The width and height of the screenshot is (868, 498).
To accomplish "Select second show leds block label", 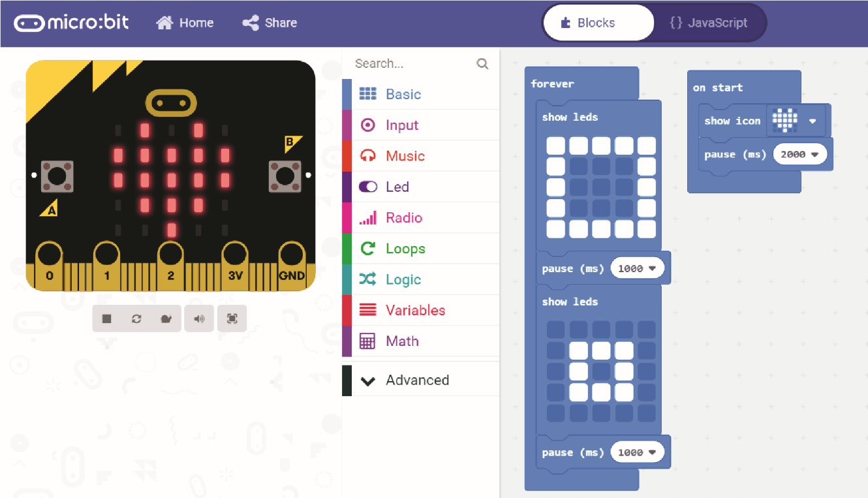I will click(x=570, y=302).
